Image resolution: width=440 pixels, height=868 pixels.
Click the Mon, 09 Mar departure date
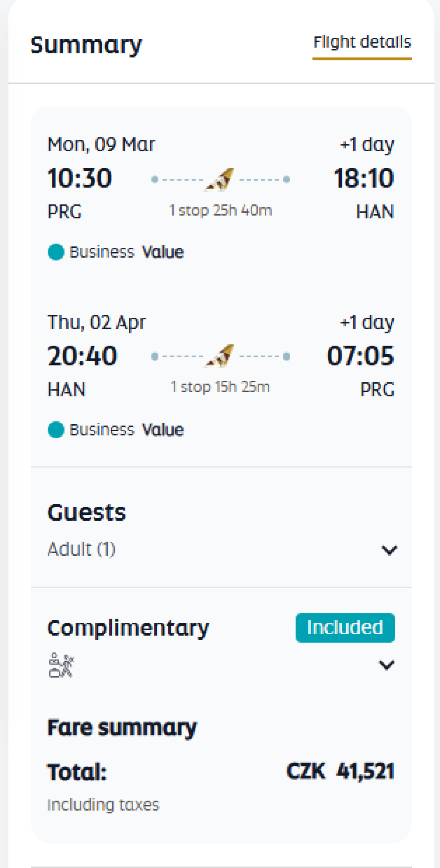coord(101,144)
